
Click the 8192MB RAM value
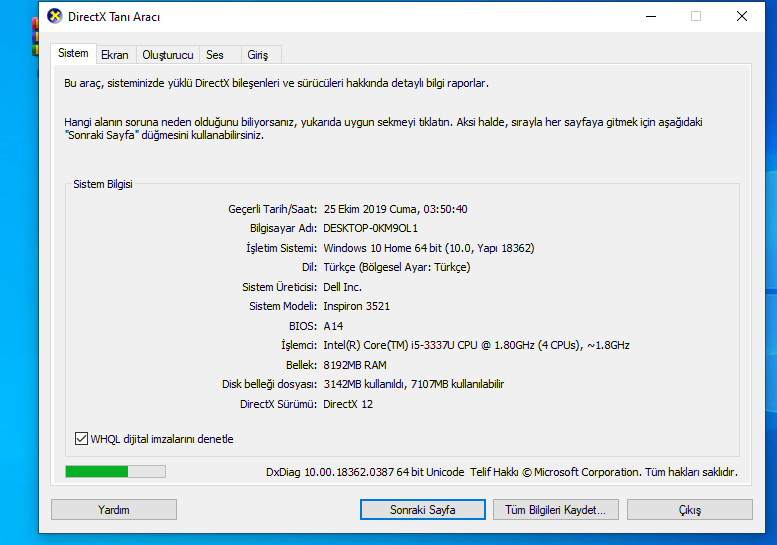point(355,365)
